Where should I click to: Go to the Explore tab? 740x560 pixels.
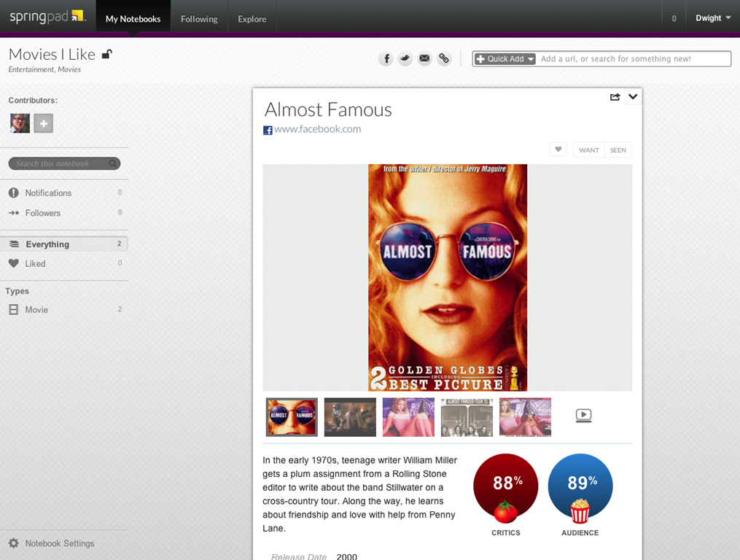[x=252, y=19]
